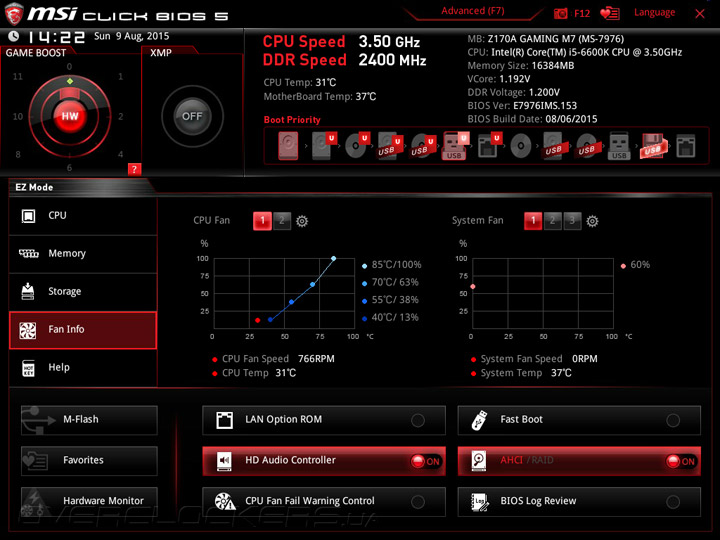Click the BIOS Log Review document icon

tap(480, 501)
